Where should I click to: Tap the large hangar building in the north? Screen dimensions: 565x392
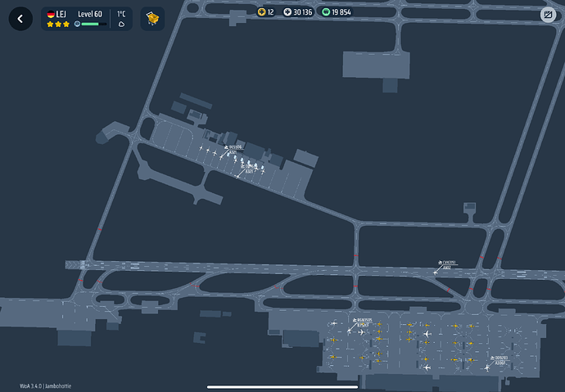375,65
